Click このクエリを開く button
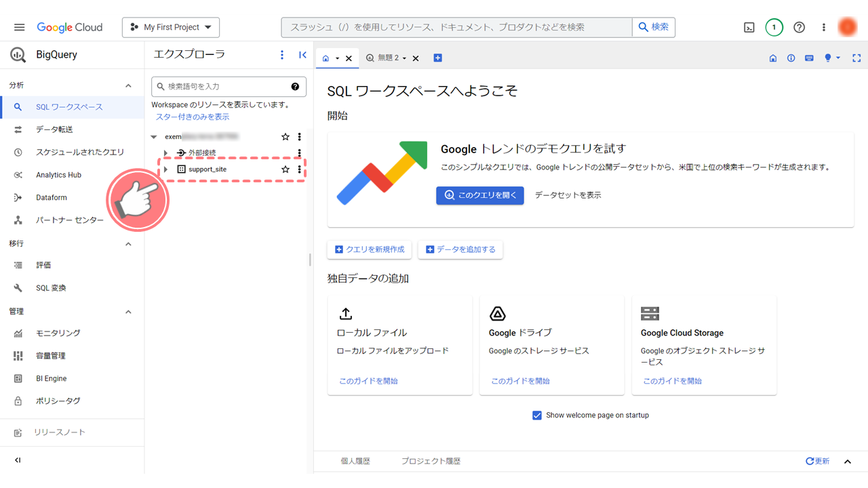This screenshot has width=868, height=488. 480,195
